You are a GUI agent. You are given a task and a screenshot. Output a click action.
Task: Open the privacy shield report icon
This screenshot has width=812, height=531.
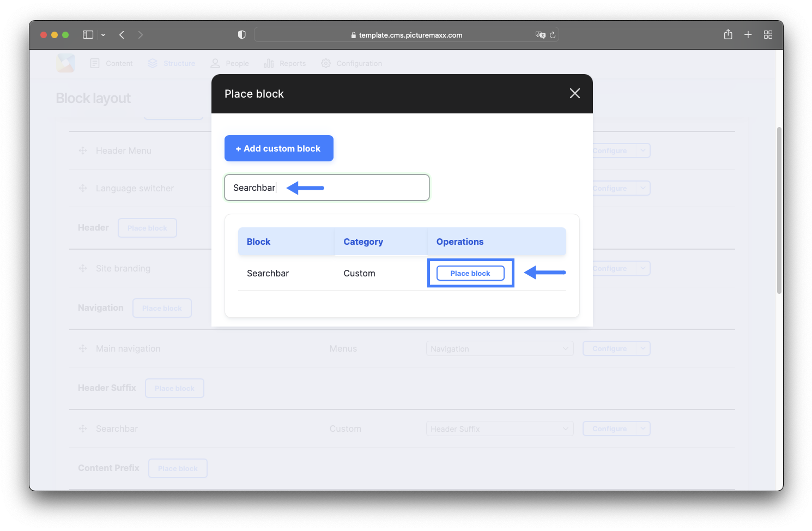point(242,35)
